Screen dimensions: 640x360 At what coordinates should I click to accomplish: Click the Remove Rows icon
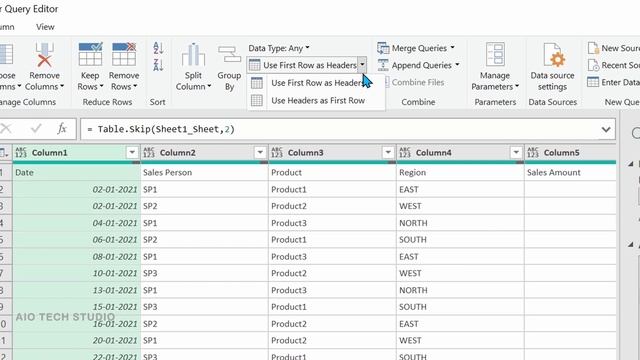[x=124, y=54]
